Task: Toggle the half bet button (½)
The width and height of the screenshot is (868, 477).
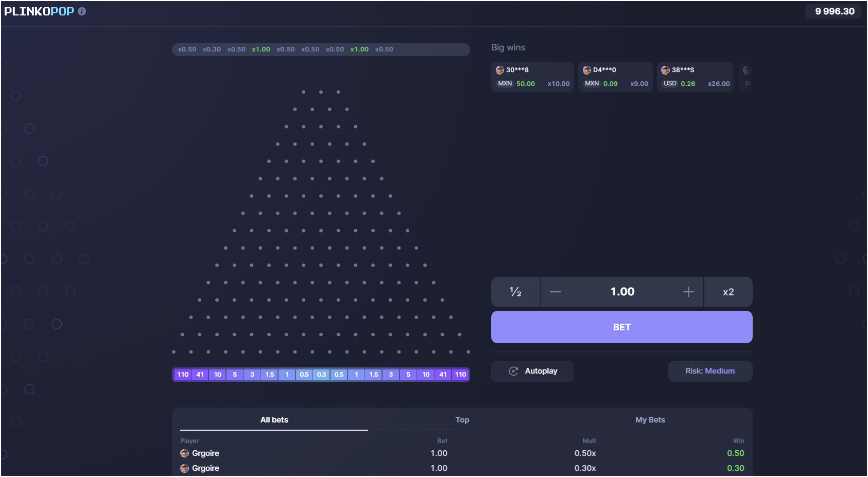Action: (x=515, y=292)
